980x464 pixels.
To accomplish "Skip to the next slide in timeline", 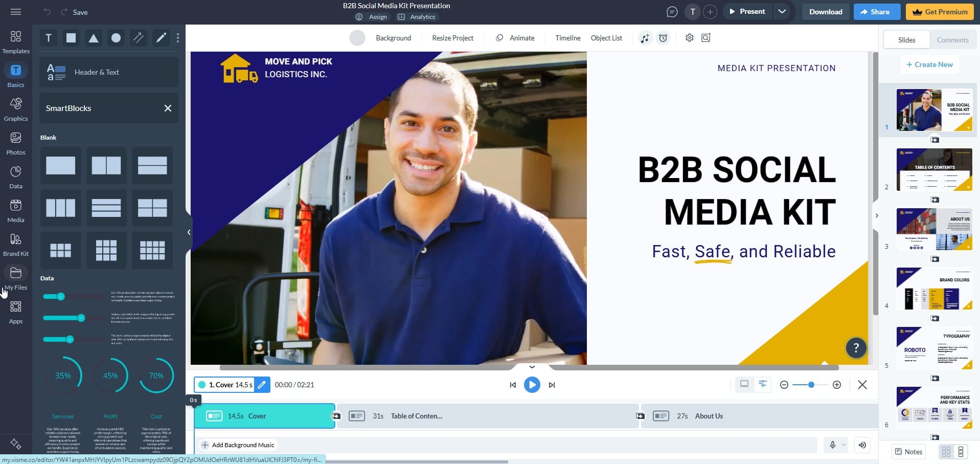I will coord(552,385).
